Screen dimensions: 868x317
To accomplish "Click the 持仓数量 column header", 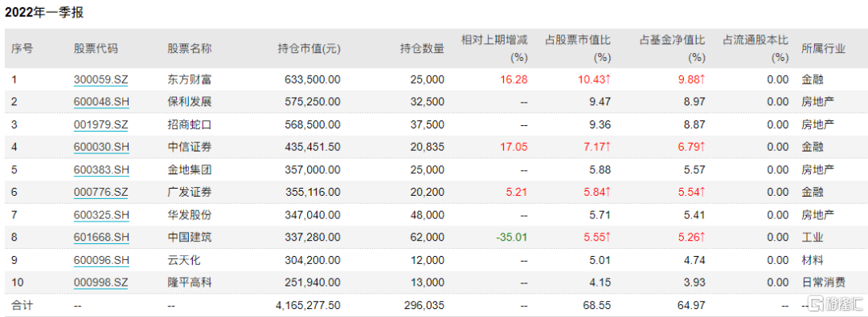I will (422, 49).
